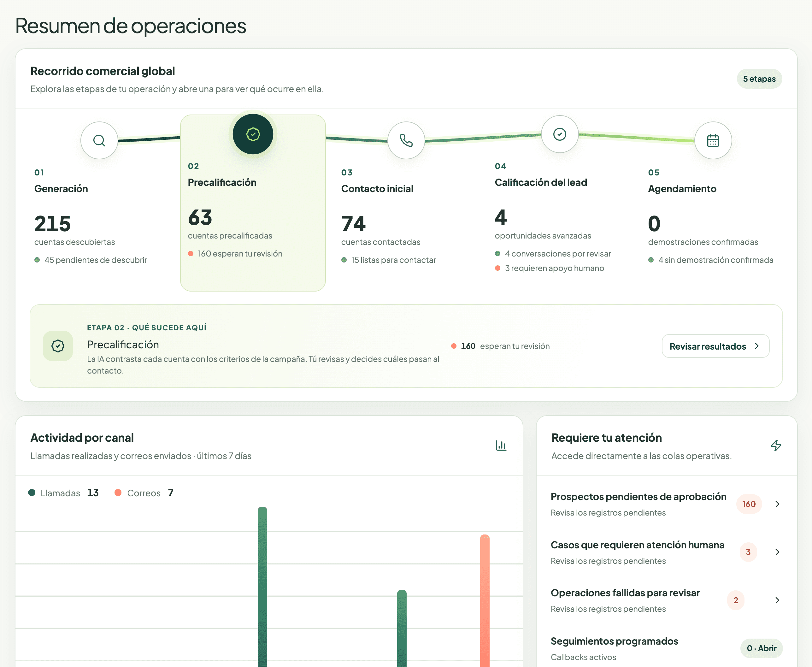Click the tallest green Llamadas bar

click(x=262, y=587)
